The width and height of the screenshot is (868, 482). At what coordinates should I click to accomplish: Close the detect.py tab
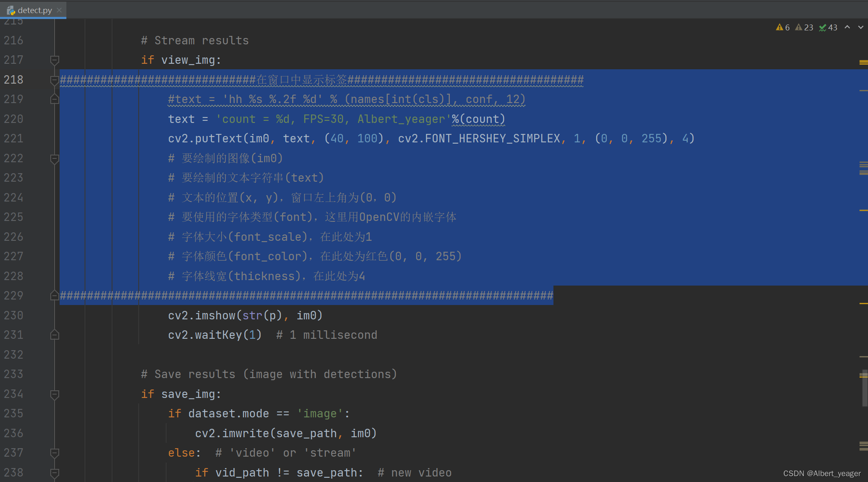[x=59, y=10]
